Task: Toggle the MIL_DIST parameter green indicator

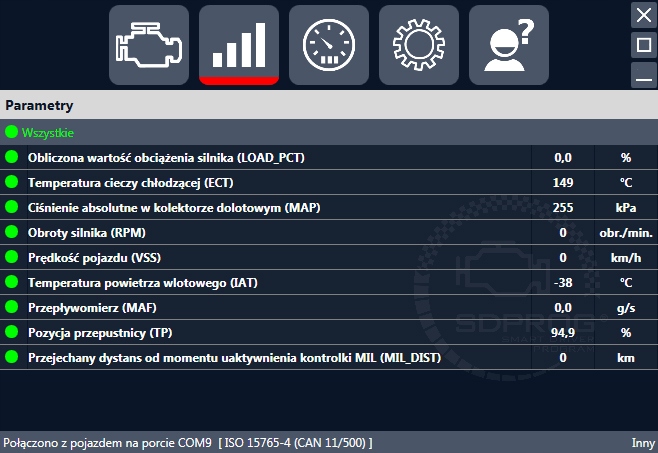Action: coord(11,357)
